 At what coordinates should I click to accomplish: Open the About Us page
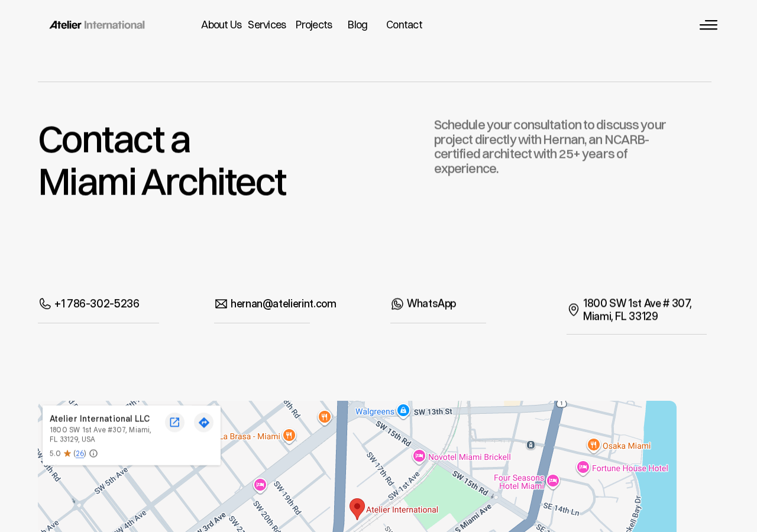point(221,25)
